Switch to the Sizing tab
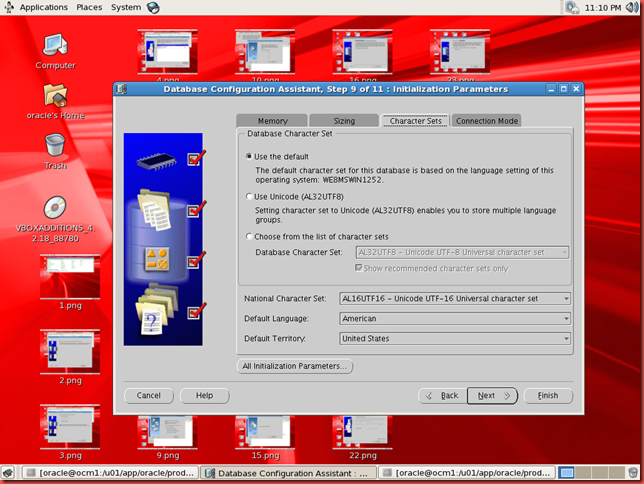This screenshot has width=644, height=484. tap(344, 121)
